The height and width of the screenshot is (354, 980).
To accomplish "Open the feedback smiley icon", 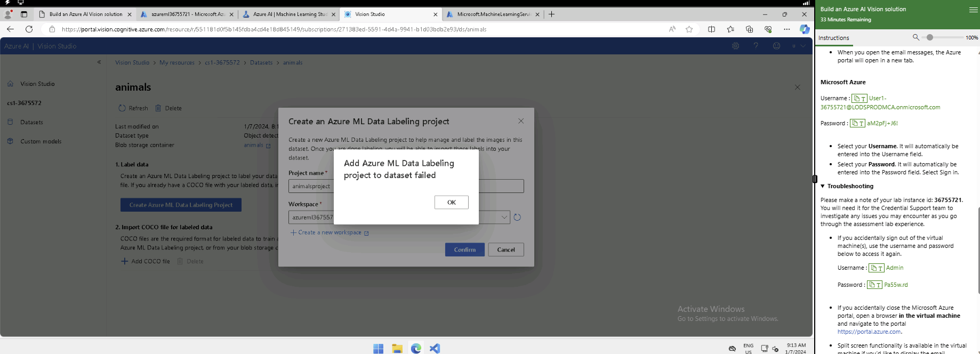I will click(x=776, y=46).
